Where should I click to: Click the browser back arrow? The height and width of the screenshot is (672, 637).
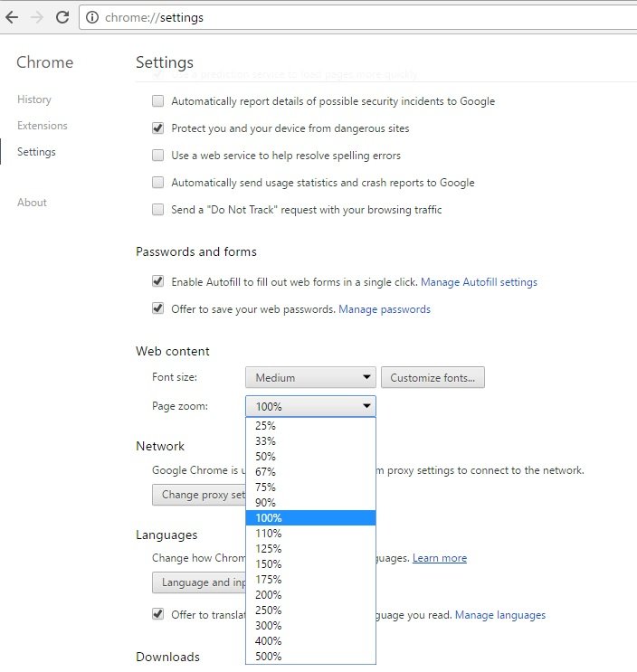(x=12, y=17)
